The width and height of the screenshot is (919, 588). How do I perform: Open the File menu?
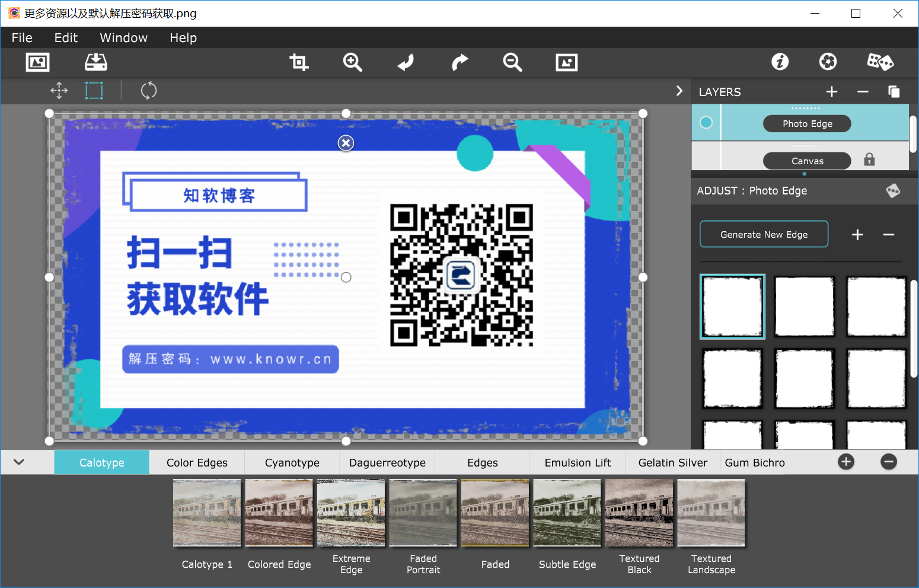coord(22,37)
